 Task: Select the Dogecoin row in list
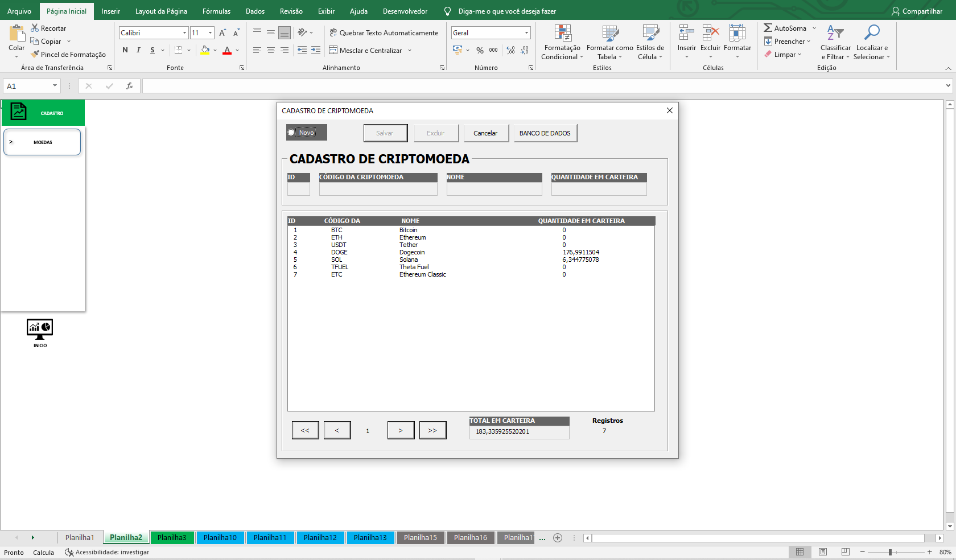coord(471,252)
